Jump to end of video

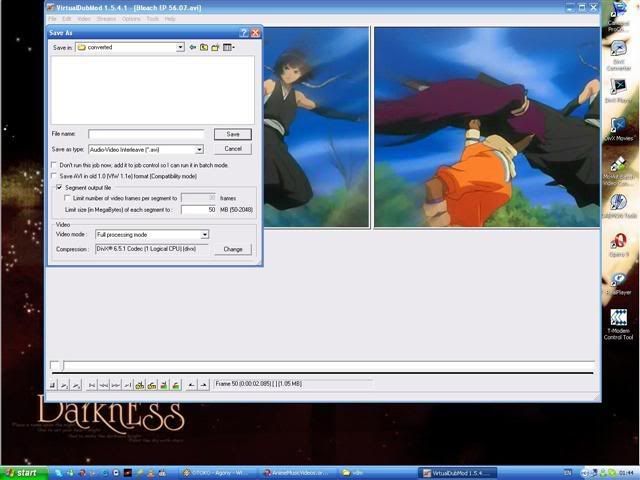(128, 384)
